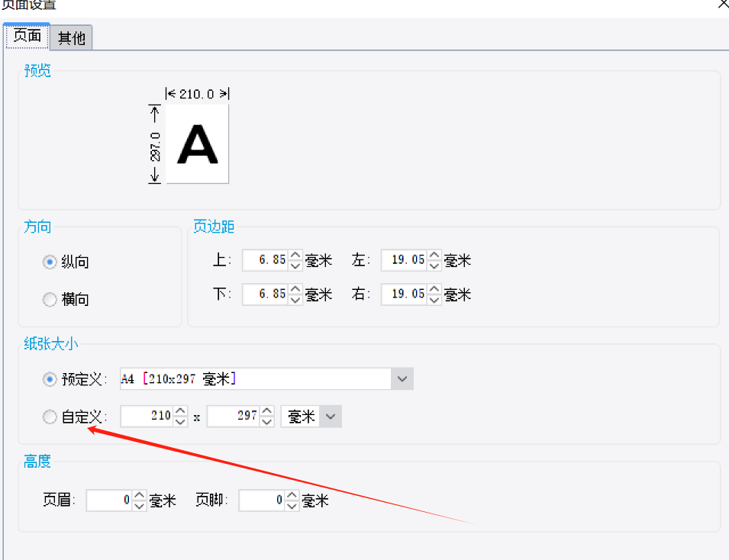This screenshot has height=560, width=729.
Task: Select 纵向 orientation radio button
Action: point(50,262)
